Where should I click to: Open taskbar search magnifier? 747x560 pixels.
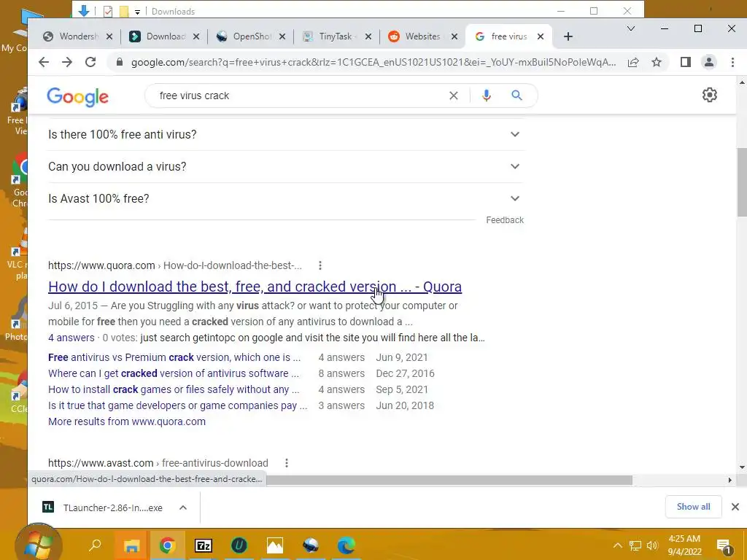(x=96, y=545)
